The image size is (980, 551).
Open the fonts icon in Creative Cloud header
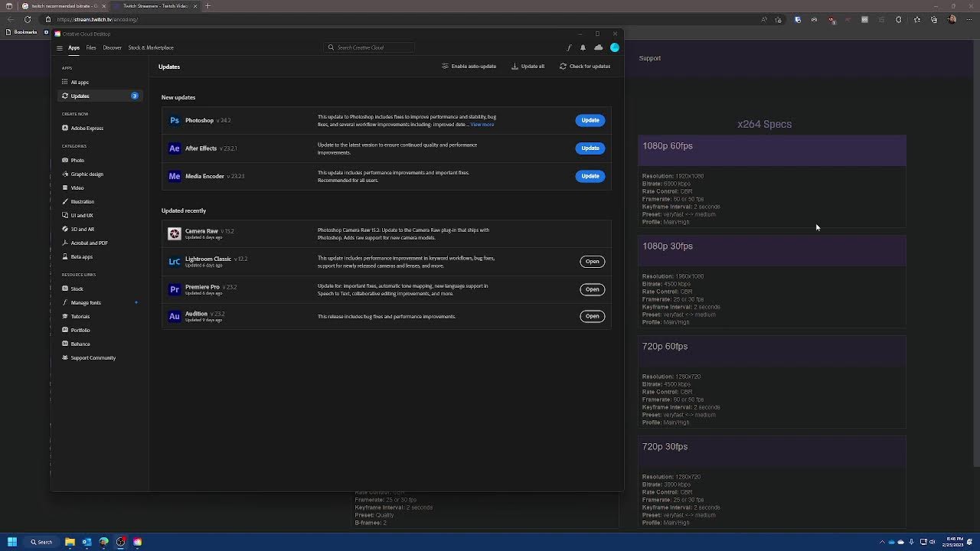tap(569, 48)
